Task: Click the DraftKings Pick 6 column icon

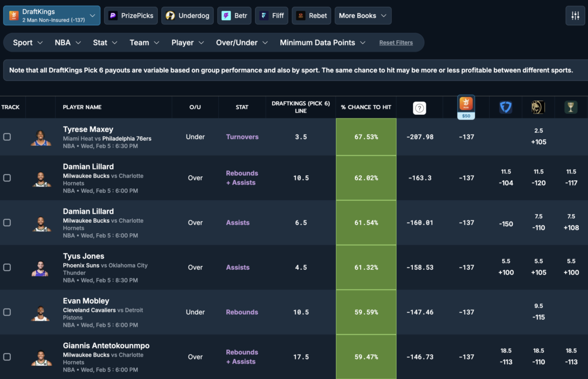Action: point(466,104)
